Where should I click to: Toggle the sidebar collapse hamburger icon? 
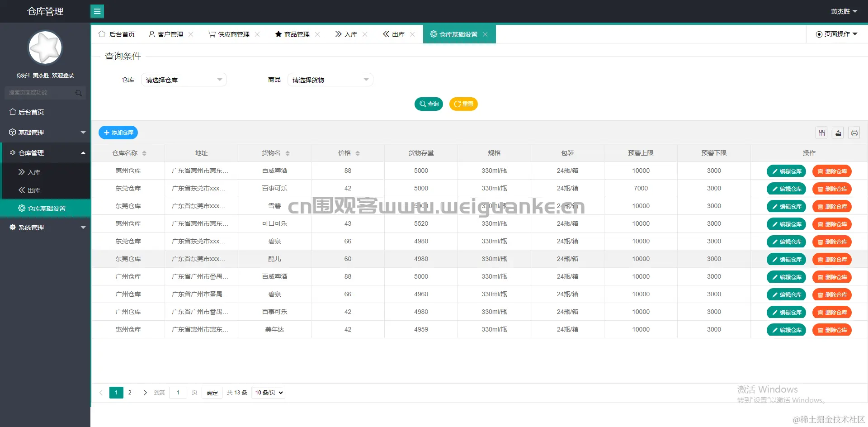click(97, 11)
